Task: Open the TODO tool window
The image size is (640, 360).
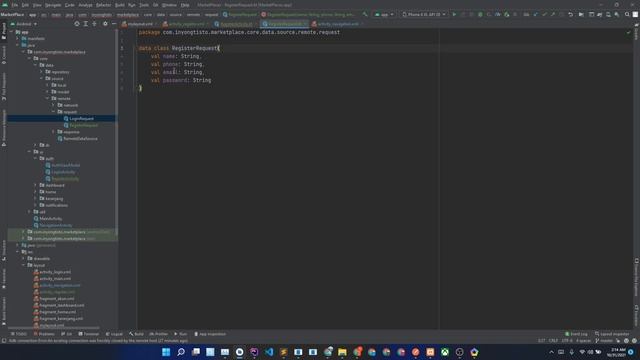Action: pos(19,334)
